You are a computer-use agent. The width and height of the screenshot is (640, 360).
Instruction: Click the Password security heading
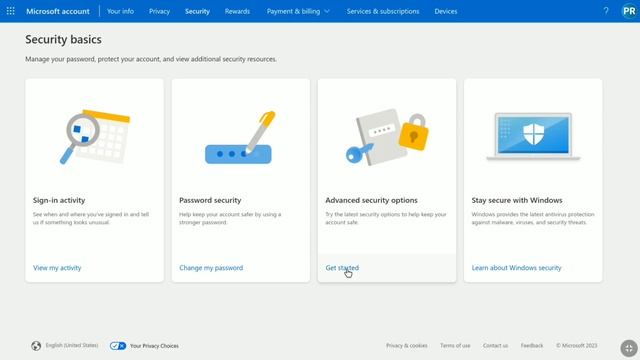pos(210,200)
